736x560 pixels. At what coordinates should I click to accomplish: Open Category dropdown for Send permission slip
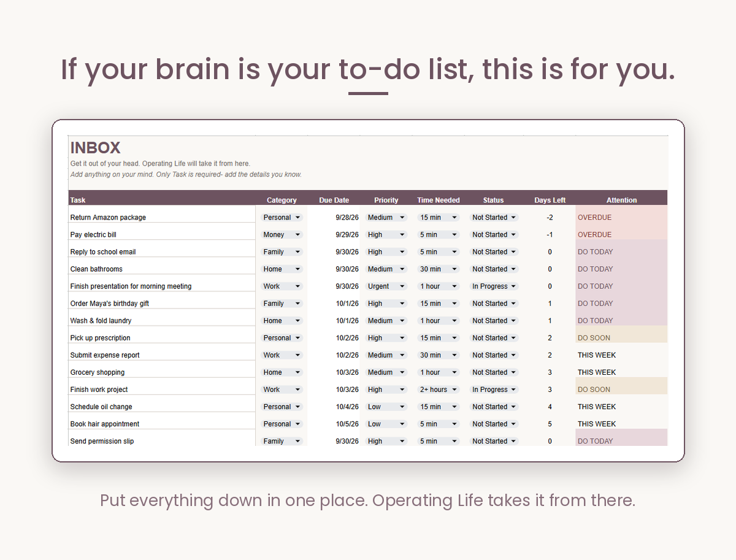click(x=282, y=440)
